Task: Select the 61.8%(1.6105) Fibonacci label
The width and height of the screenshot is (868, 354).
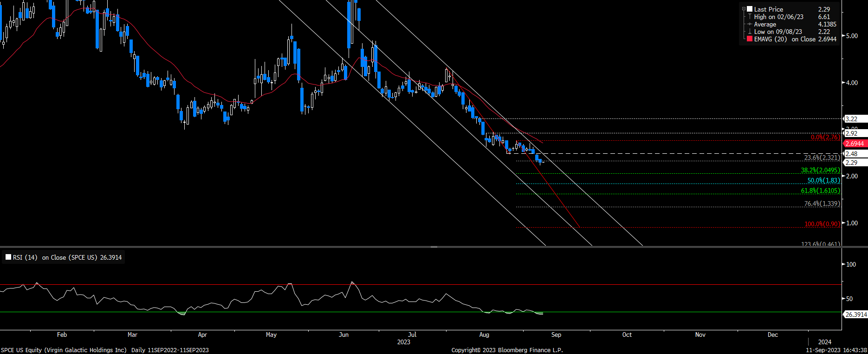Action: tap(821, 190)
